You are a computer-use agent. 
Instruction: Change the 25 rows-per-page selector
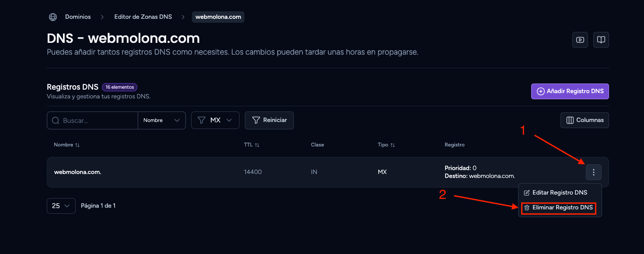(61, 205)
